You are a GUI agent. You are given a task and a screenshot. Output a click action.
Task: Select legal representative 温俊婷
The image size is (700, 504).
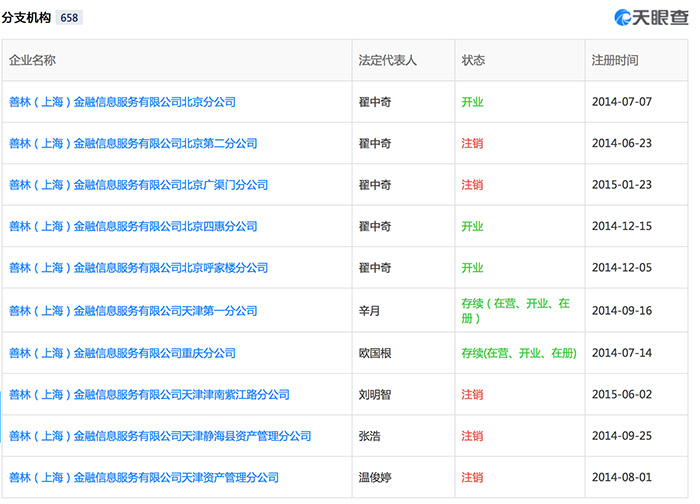tap(375, 478)
